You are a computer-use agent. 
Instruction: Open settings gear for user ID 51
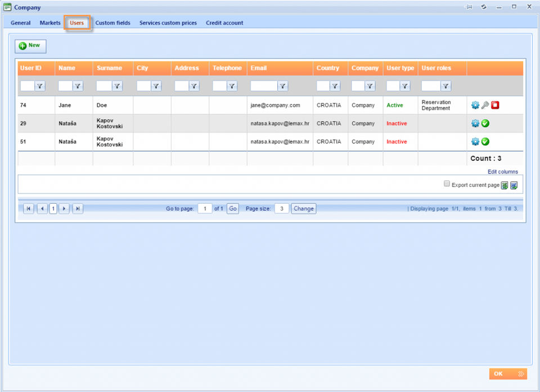coord(475,142)
